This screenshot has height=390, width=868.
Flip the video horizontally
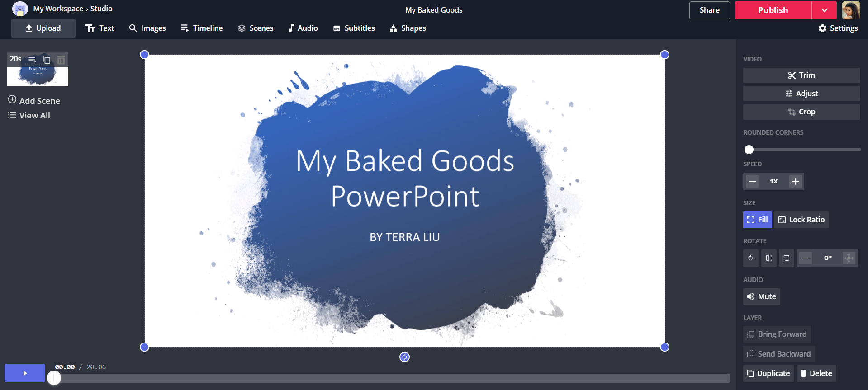(769, 258)
